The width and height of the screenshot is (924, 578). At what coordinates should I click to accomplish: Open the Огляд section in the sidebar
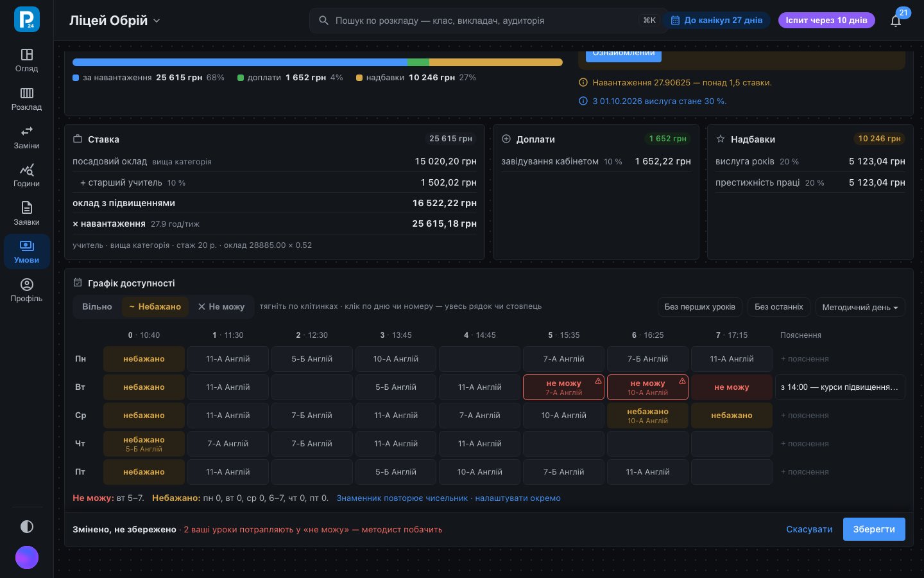coord(26,60)
